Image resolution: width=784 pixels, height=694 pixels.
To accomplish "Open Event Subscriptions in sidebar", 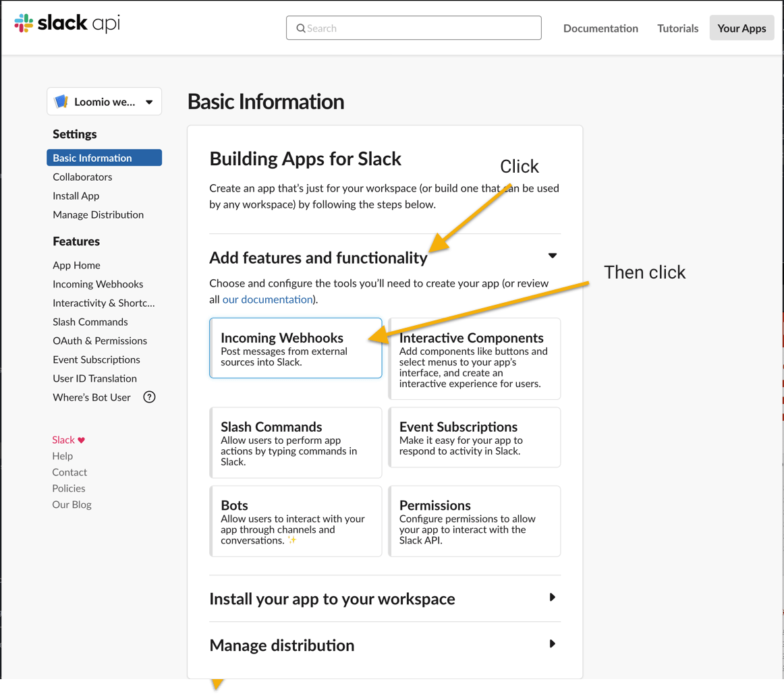I will click(96, 359).
